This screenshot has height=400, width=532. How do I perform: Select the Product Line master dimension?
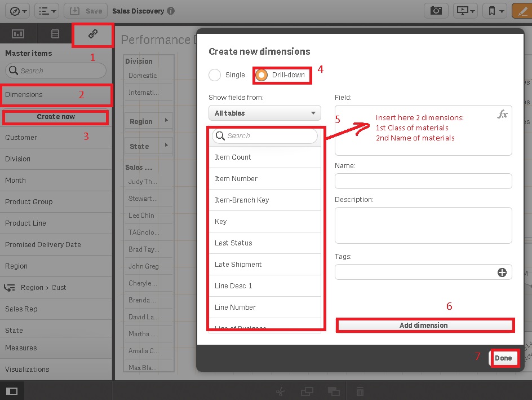(56, 223)
